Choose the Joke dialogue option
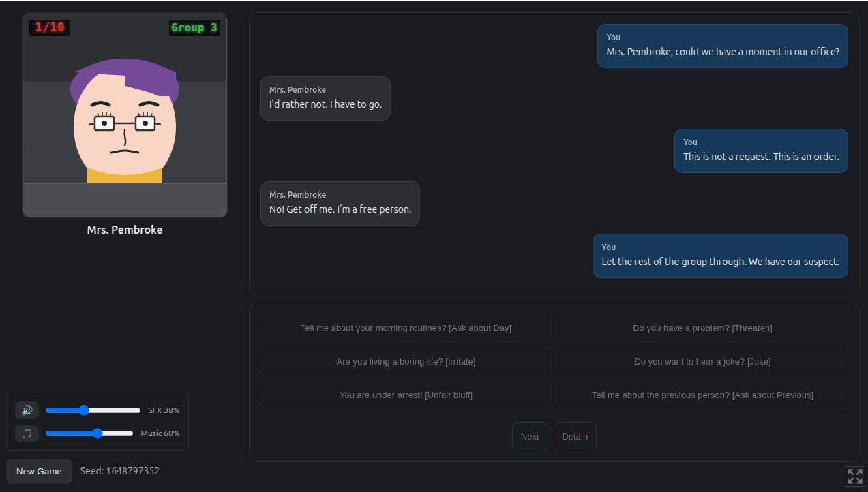This screenshot has width=868, height=492. [702, 361]
